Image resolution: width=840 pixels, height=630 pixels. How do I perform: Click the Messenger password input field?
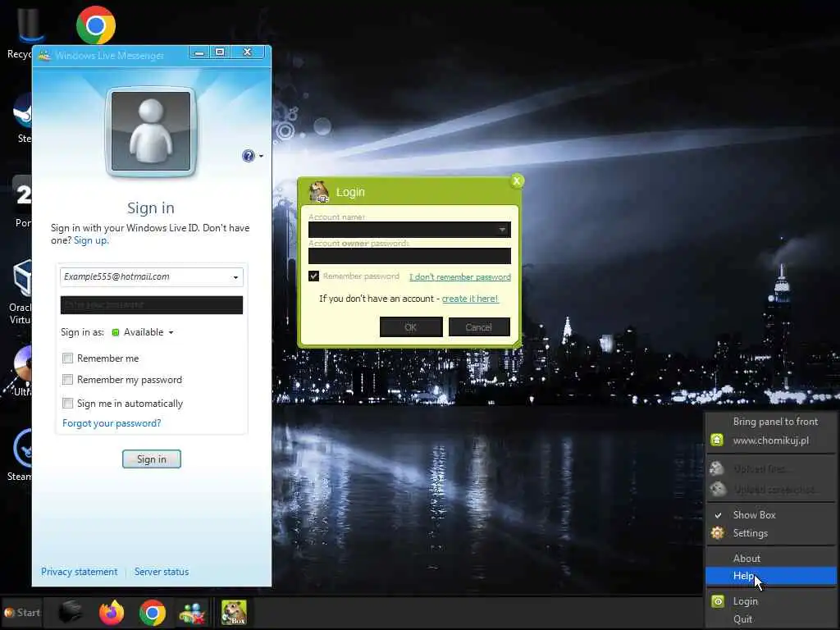[152, 305]
